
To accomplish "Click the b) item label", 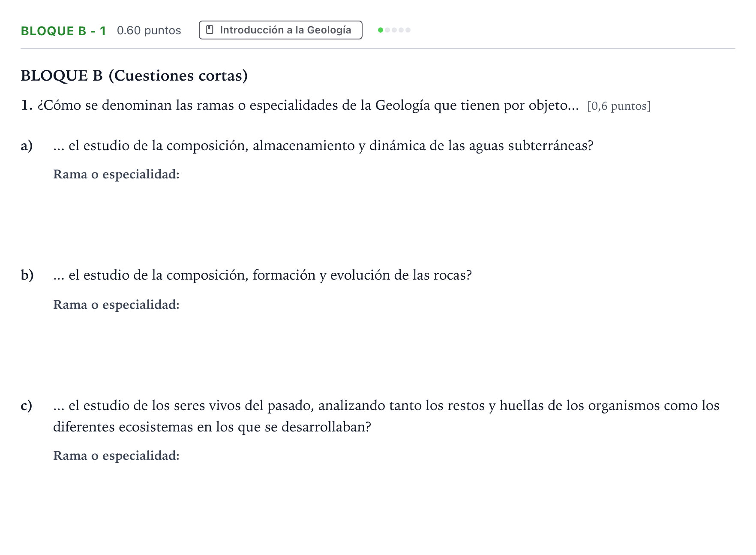I will (27, 275).
